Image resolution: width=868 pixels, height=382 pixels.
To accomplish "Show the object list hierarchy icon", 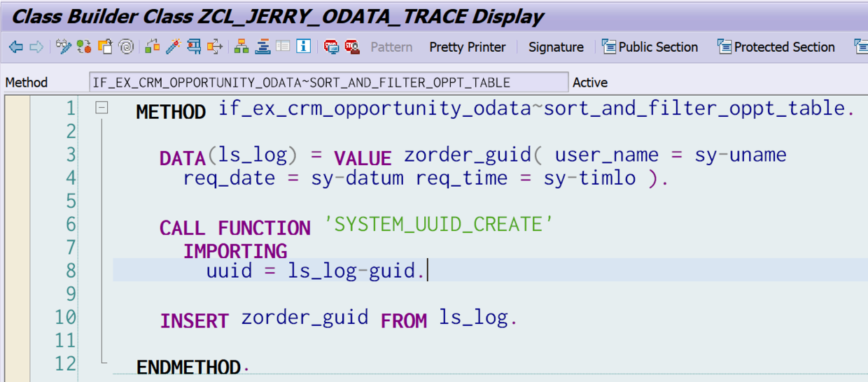I will 241,47.
